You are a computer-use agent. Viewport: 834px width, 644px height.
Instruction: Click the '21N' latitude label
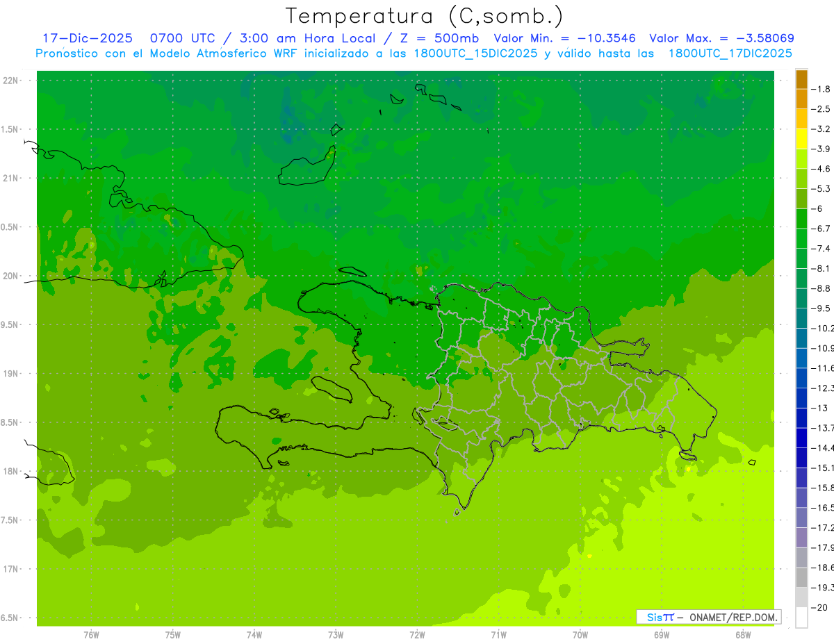coord(10,178)
